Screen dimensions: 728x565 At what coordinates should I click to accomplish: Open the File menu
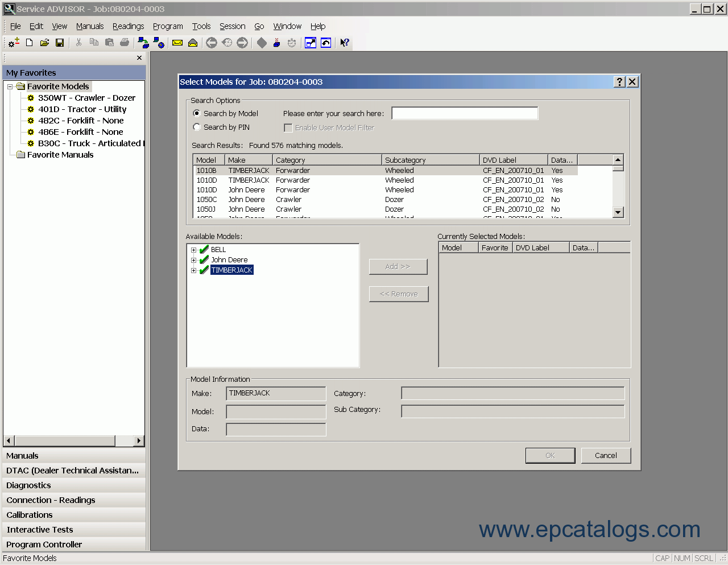click(x=15, y=26)
